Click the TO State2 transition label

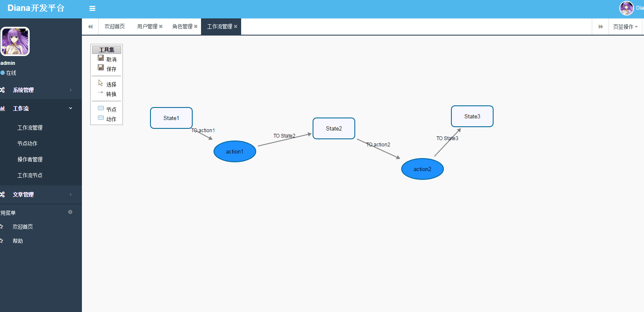point(285,136)
